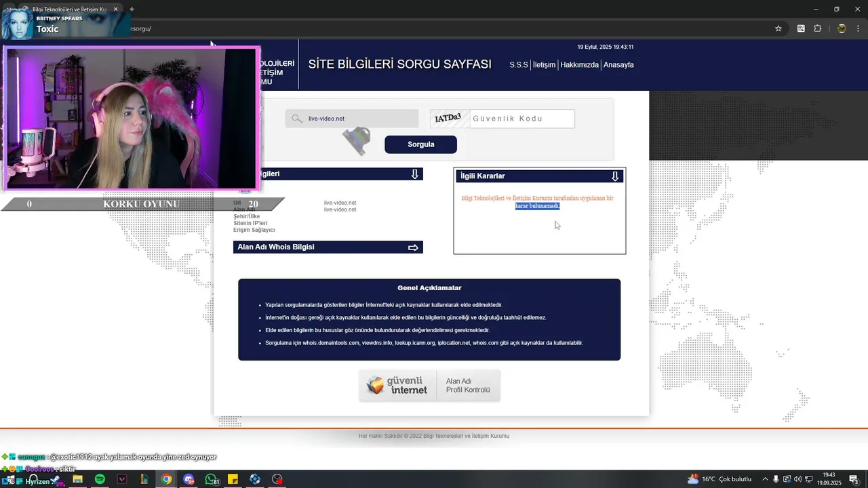Collapse the site info panel down arrow
The width and height of the screenshot is (868, 488).
(415, 174)
